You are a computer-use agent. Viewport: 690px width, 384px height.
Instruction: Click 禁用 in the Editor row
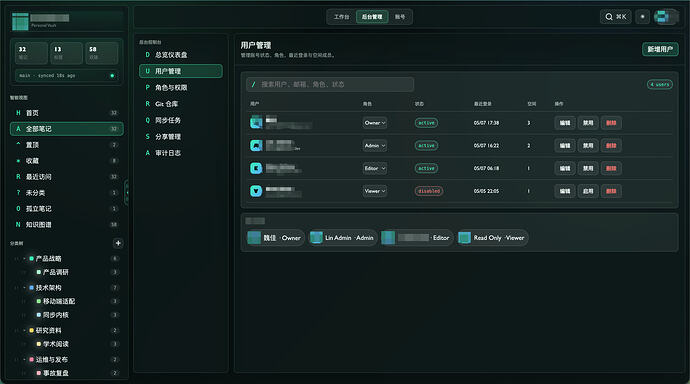[588, 168]
